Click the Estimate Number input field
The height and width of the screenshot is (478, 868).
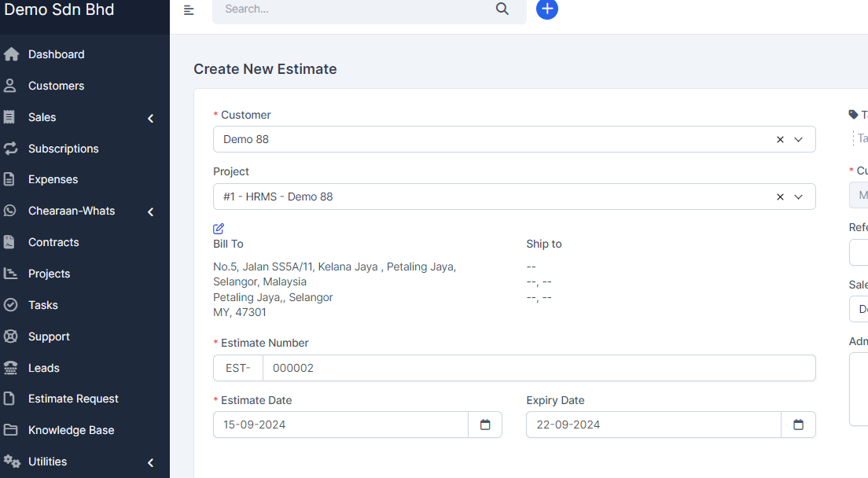539,368
